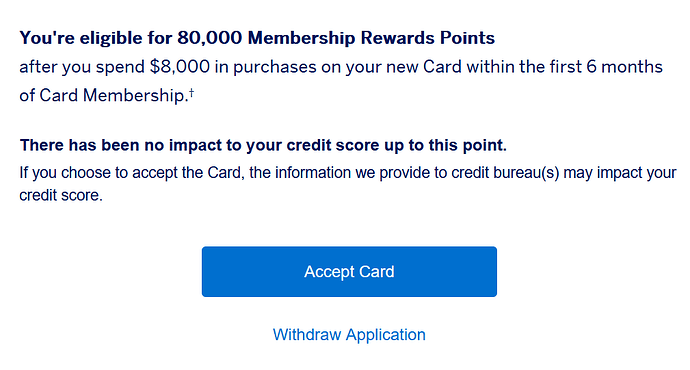Click the words new Card in the offer

(x=424, y=67)
